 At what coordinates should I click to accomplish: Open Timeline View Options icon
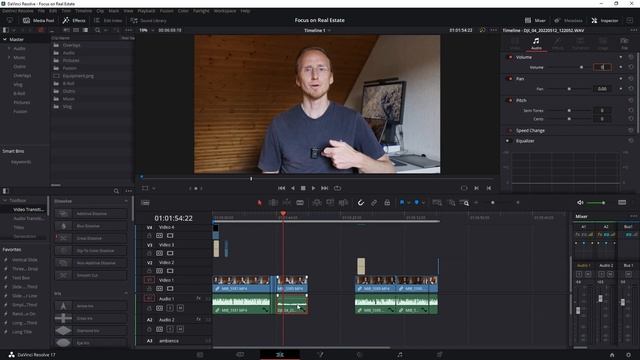pos(145,202)
